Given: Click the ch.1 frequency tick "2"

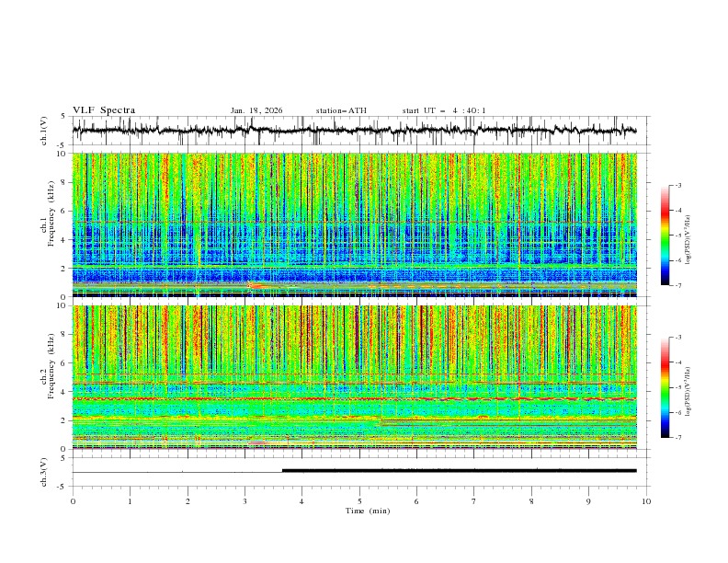Looking at the screenshot, I should (x=64, y=268).
